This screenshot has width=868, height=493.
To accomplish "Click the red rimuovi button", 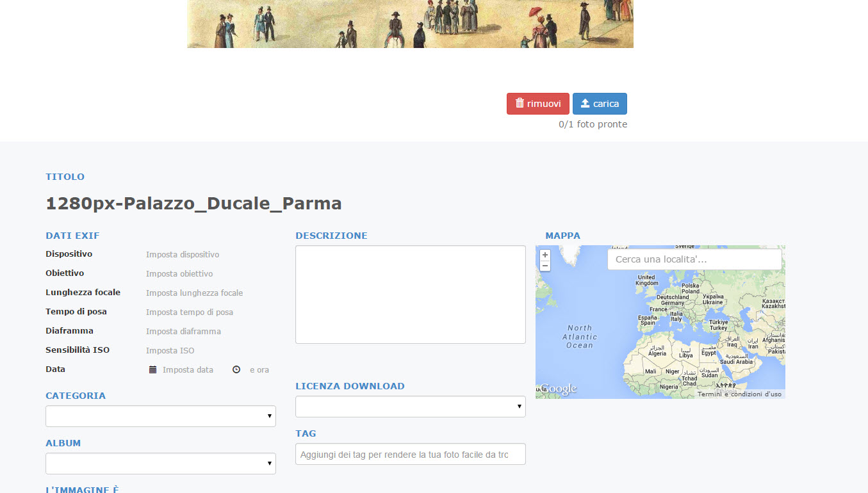I will [x=537, y=104].
